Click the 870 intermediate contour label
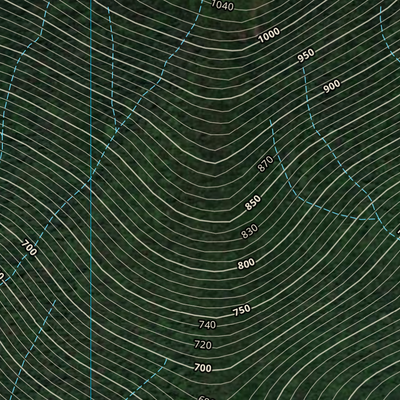Screen dimensions: 400x400 click(x=266, y=164)
